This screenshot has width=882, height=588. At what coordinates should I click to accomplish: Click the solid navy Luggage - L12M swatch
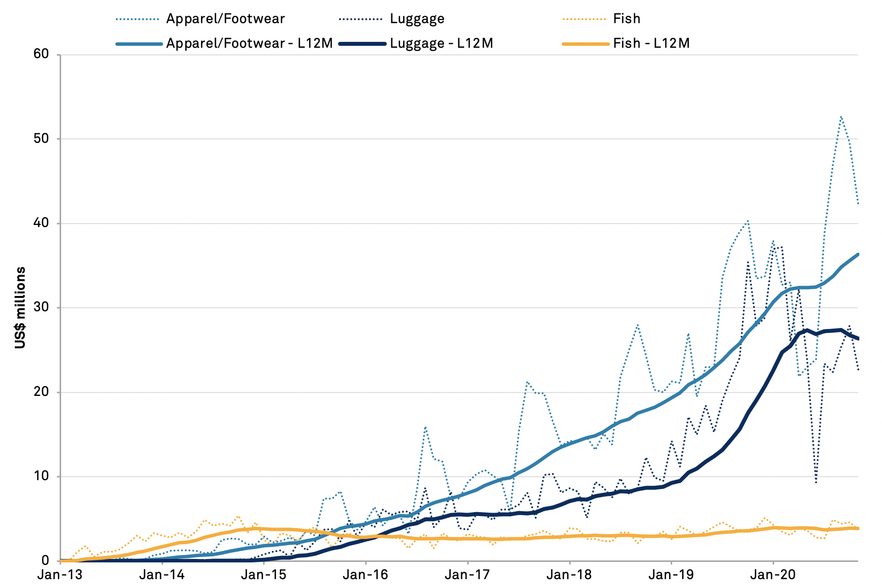[x=362, y=44]
